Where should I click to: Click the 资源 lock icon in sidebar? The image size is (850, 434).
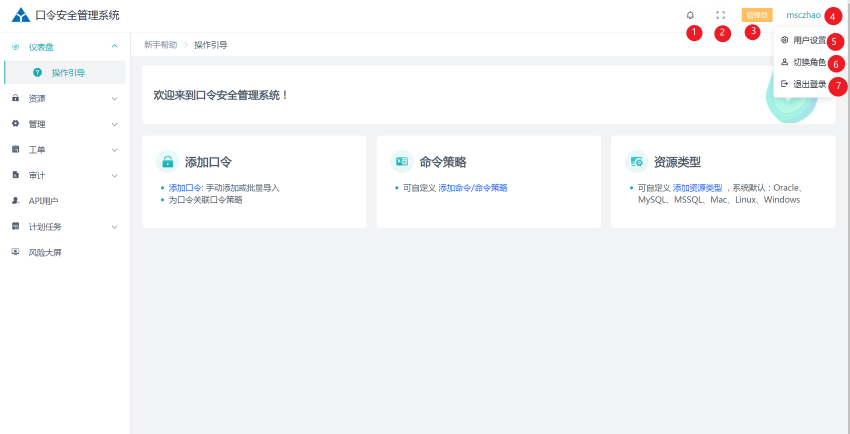[x=15, y=98]
